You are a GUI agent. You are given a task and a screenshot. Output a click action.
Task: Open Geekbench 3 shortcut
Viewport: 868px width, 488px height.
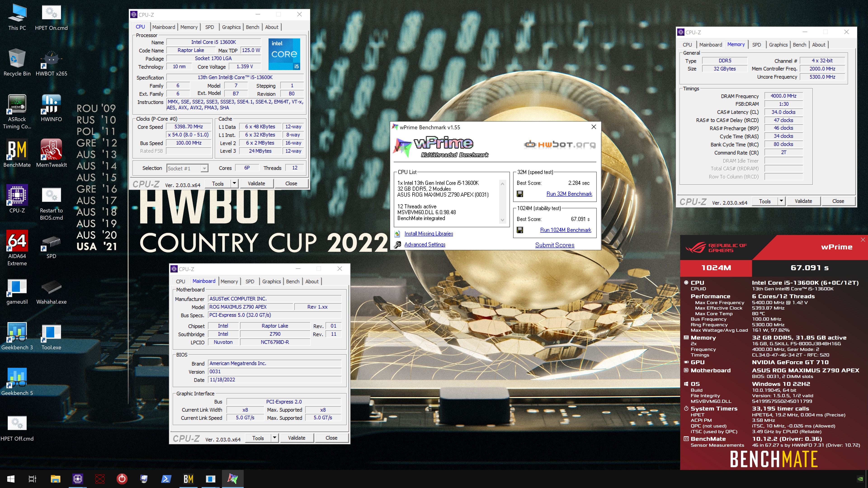(x=17, y=336)
